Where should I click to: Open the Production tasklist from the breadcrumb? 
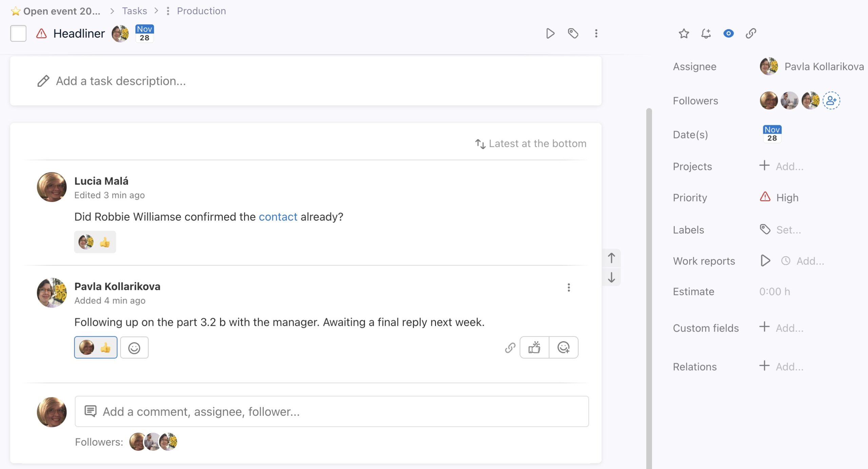click(x=201, y=11)
